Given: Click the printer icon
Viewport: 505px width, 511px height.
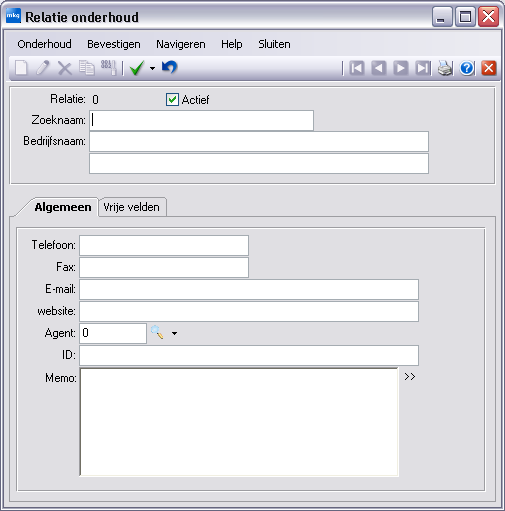Looking at the screenshot, I should (445, 68).
